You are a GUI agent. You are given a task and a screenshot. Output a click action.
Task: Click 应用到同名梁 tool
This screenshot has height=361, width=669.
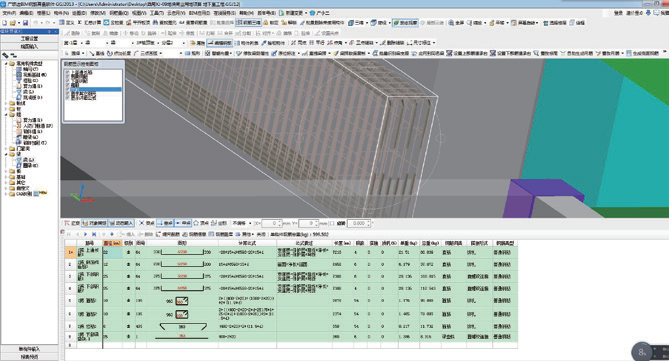click(428, 53)
